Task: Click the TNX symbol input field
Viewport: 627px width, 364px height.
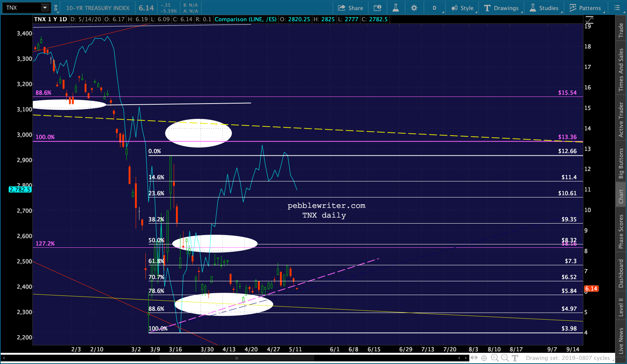Action: click(x=22, y=7)
